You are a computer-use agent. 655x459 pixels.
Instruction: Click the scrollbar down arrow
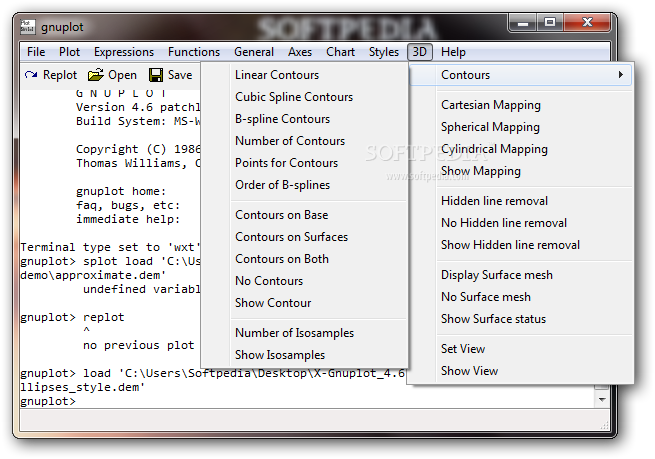click(x=602, y=400)
